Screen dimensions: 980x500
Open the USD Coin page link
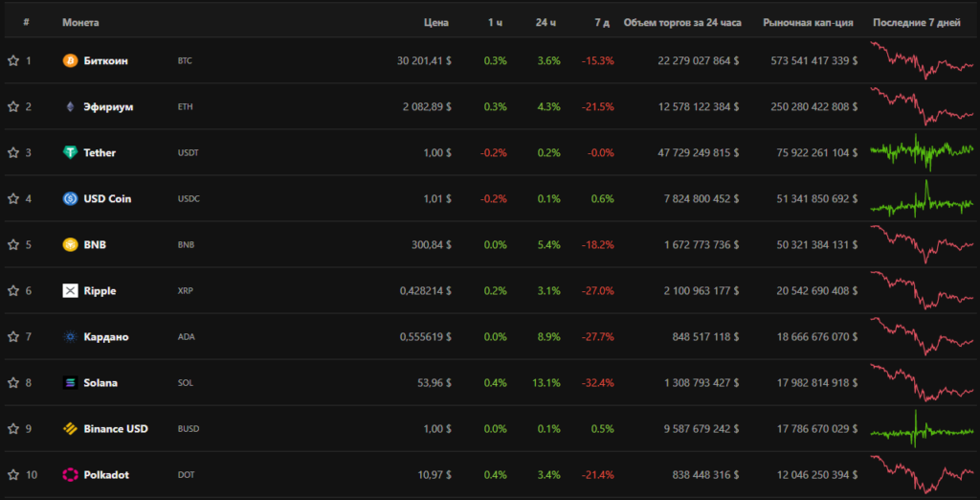tap(107, 199)
